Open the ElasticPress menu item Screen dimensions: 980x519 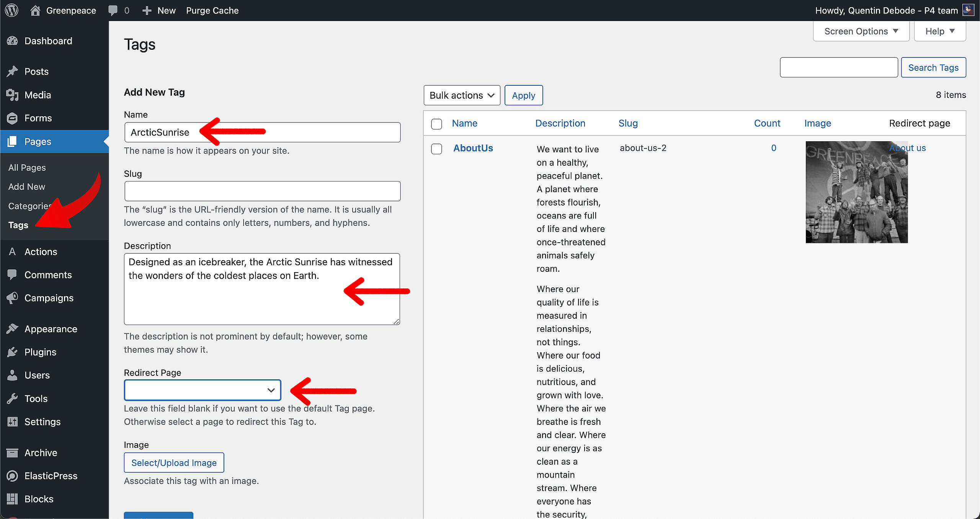click(x=54, y=476)
